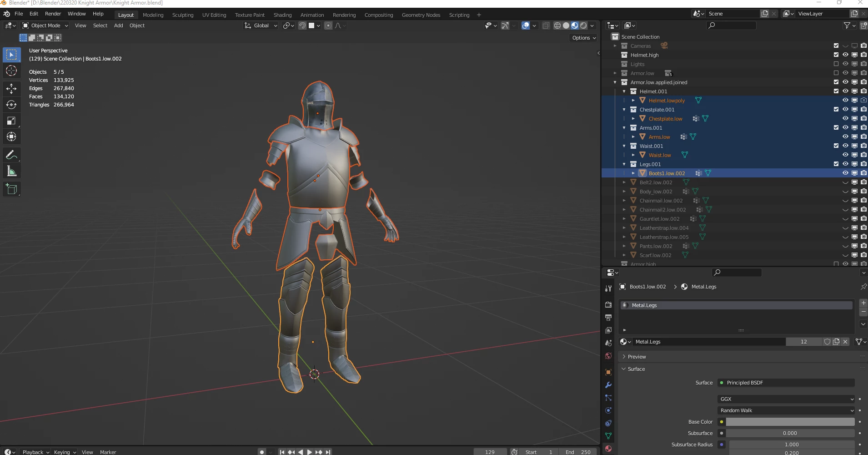The width and height of the screenshot is (868, 455).
Task: Expand the Preview panel
Action: (637, 357)
